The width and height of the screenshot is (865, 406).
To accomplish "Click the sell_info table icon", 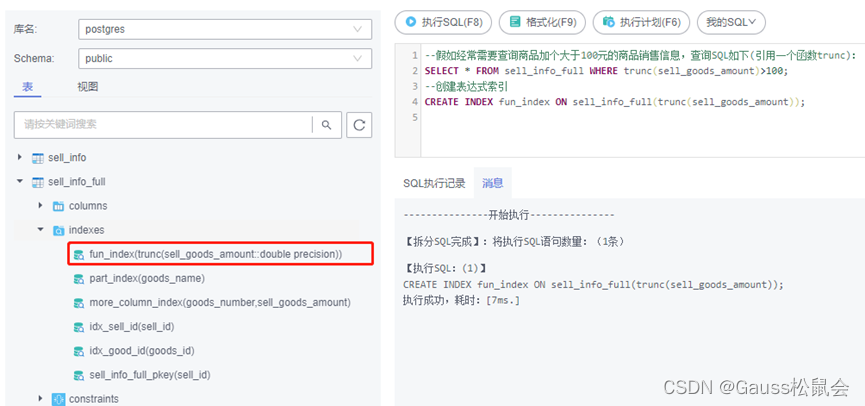I will coord(38,158).
